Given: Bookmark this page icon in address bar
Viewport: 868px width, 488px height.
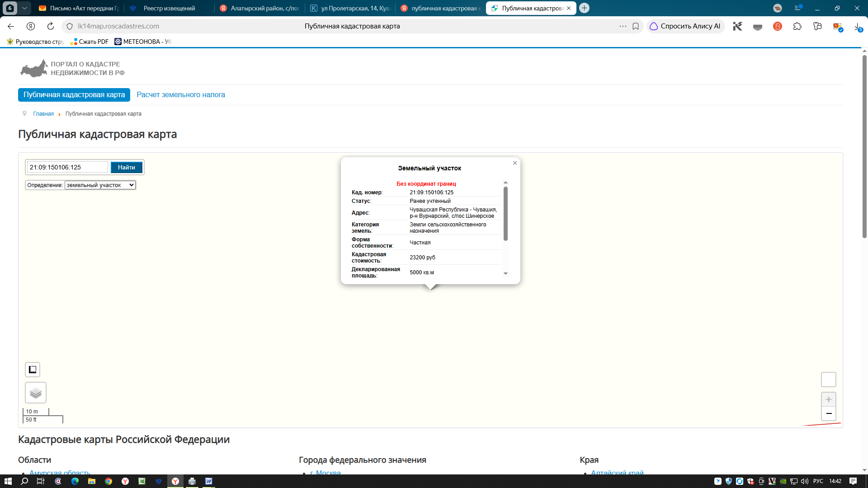Looking at the screenshot, I should [x=636, y=26].
